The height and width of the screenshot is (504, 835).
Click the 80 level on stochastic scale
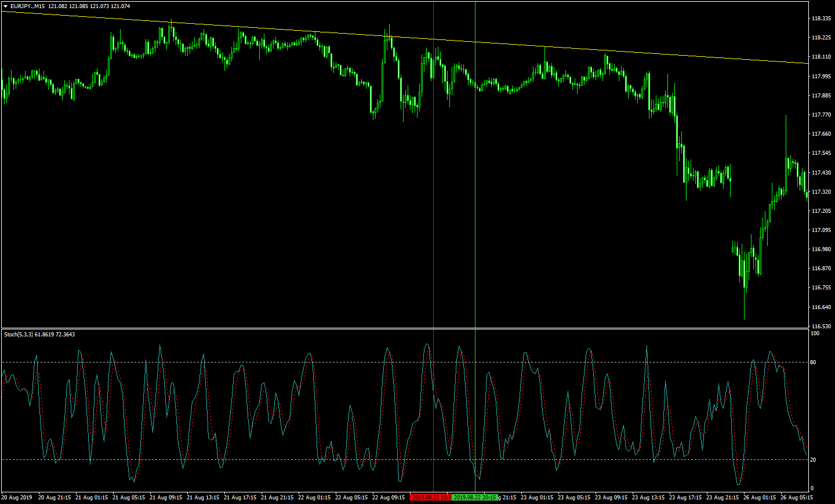tap(813, 362)
